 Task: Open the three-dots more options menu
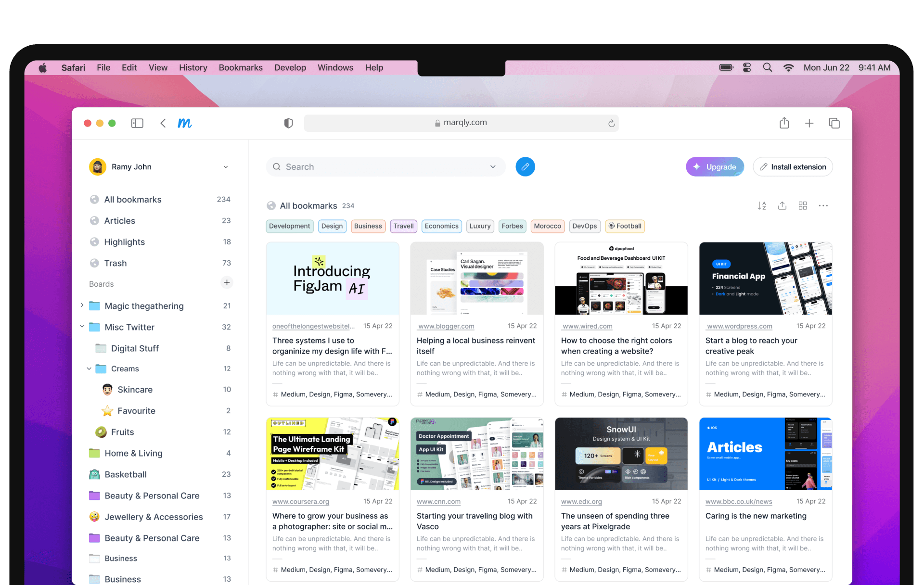(x=823, y=206)
